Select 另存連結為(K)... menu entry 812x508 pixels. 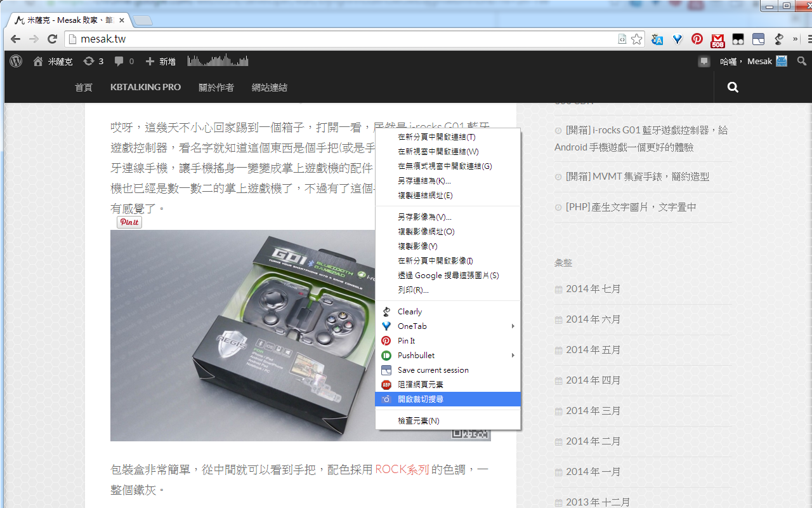448,180
